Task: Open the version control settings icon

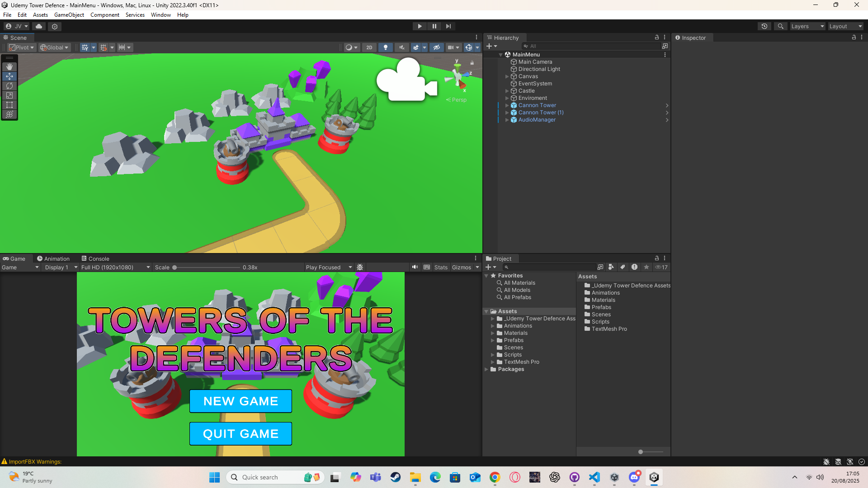Action: 55,26
